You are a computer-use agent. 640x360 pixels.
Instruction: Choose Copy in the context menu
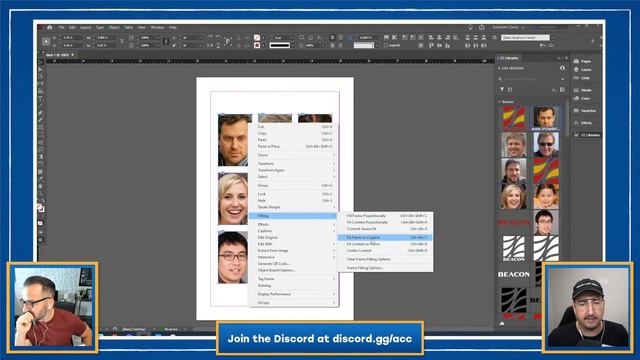(x=293, y=133)
